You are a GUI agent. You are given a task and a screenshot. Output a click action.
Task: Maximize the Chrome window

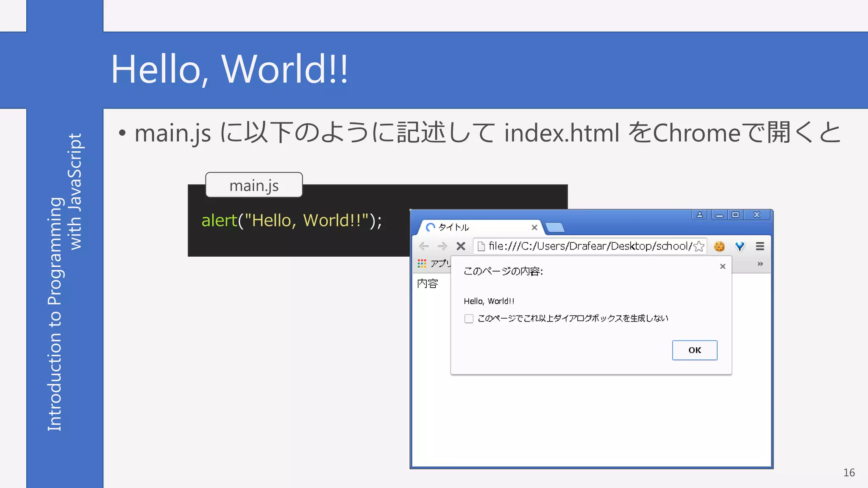[x=735, y=215]
